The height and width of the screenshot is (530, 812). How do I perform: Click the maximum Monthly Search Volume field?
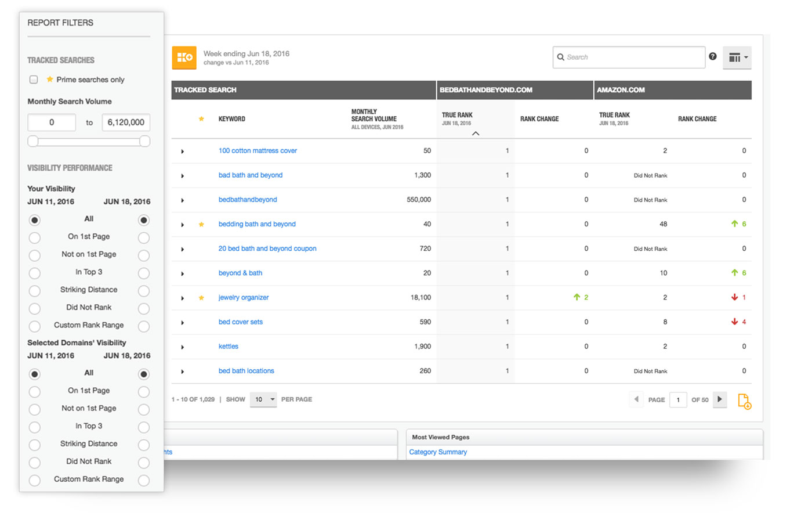[x=126, y=122]
